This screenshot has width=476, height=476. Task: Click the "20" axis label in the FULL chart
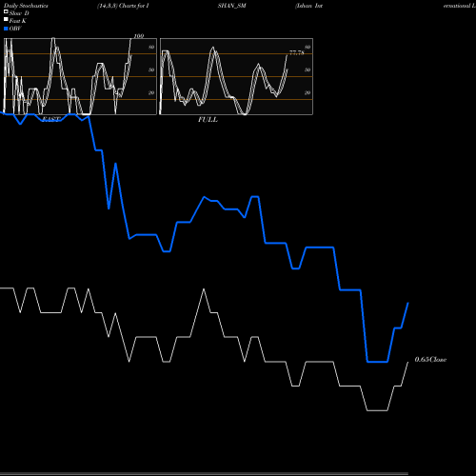(x=307, y=92)
